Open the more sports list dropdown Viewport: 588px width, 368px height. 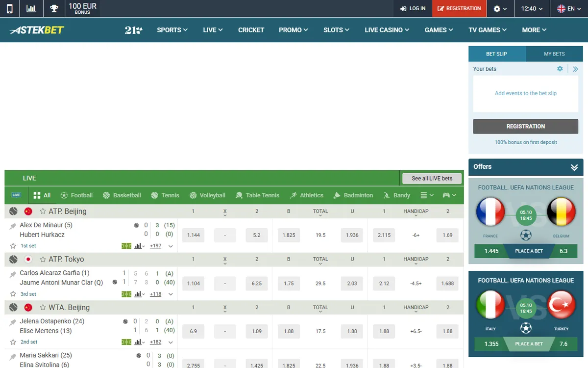tap(427, 195)
